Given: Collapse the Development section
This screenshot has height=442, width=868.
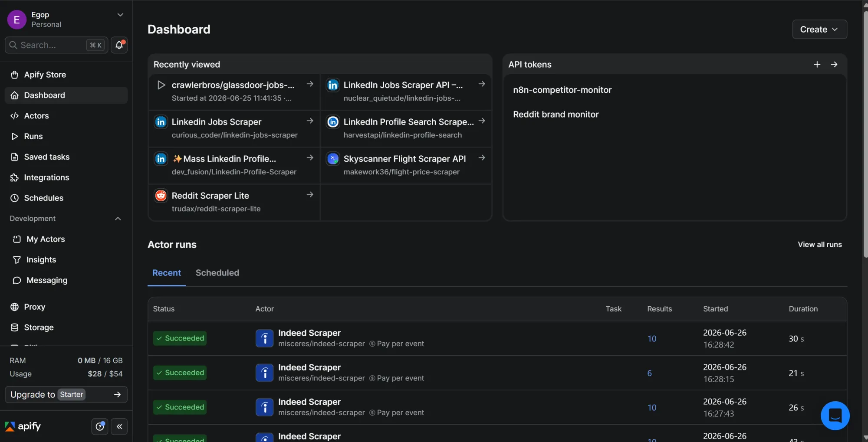Looking at the screenshot, I should 118,219.
